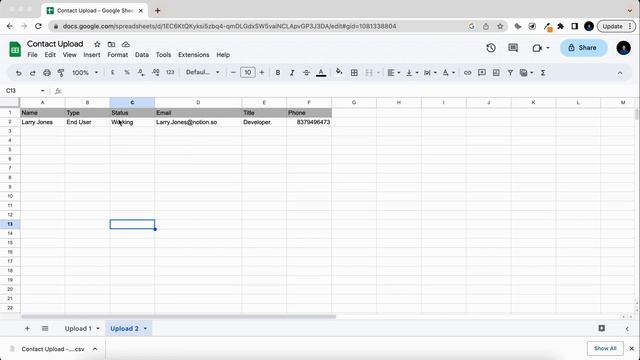Open the font family dropdown
The height and width of the screenshot is (360, 640).
[202, 72]
